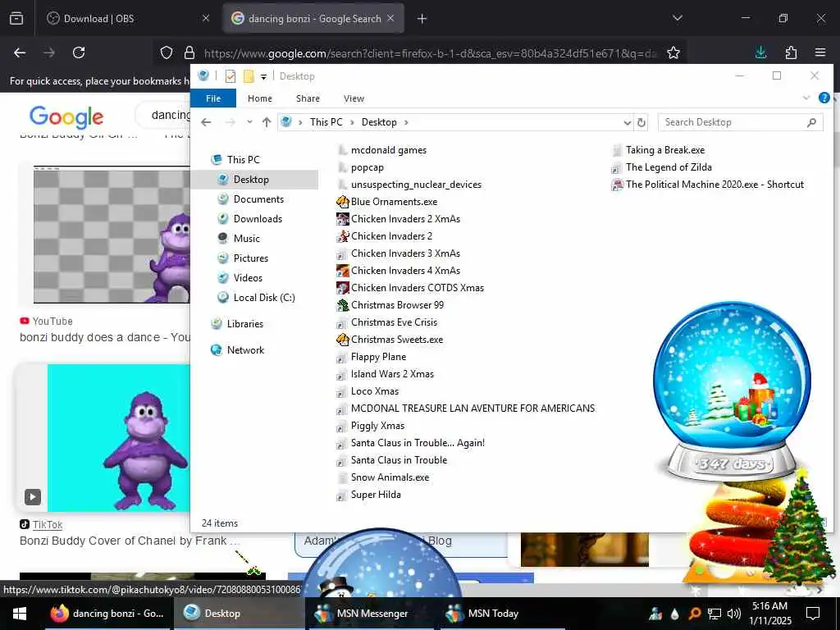Open Firefox View icon in tab bar
Image resolution: width=840 pixels, height=630 pixels.
pyautogui.click(x=16, y=19)
